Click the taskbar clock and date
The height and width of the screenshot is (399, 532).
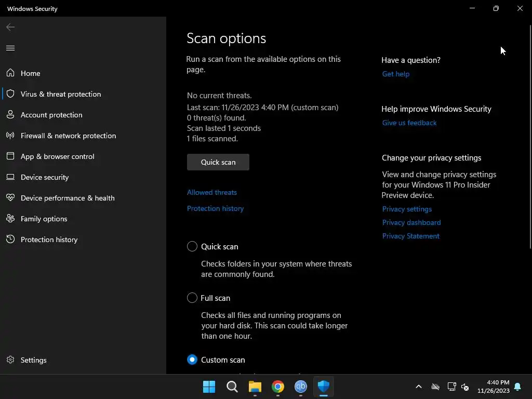[494, 387]
